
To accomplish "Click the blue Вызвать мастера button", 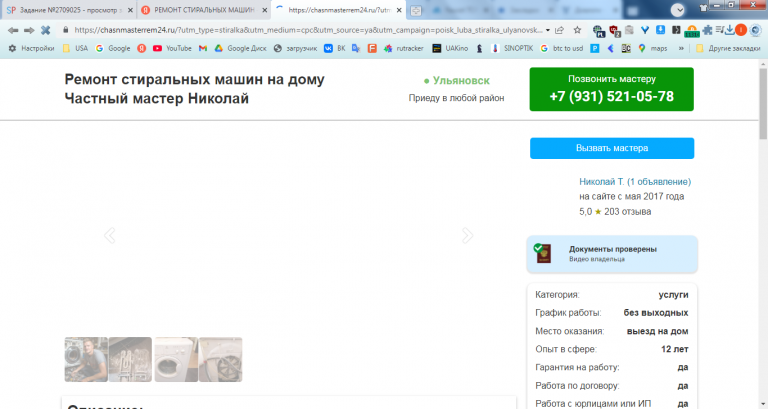I will pos(612,148).
